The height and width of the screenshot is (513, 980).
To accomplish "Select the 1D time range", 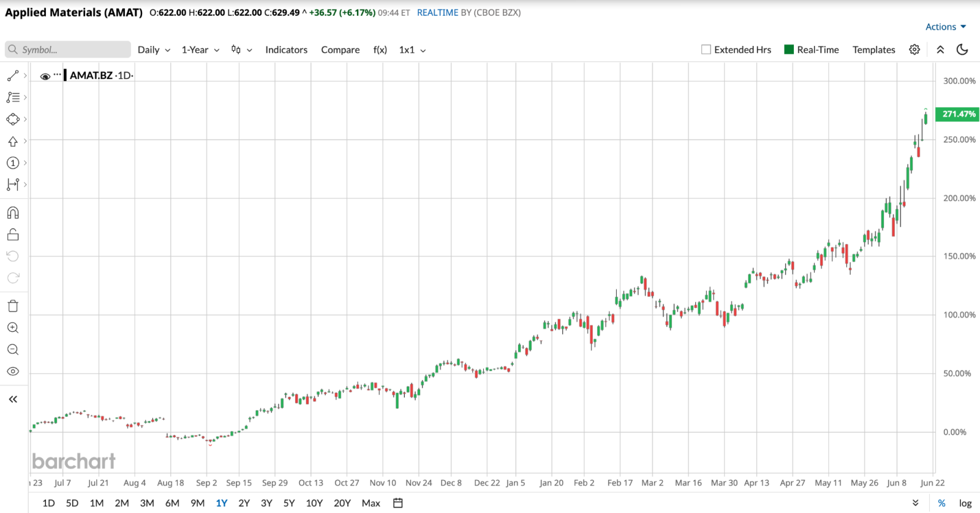I will point(48,503).
